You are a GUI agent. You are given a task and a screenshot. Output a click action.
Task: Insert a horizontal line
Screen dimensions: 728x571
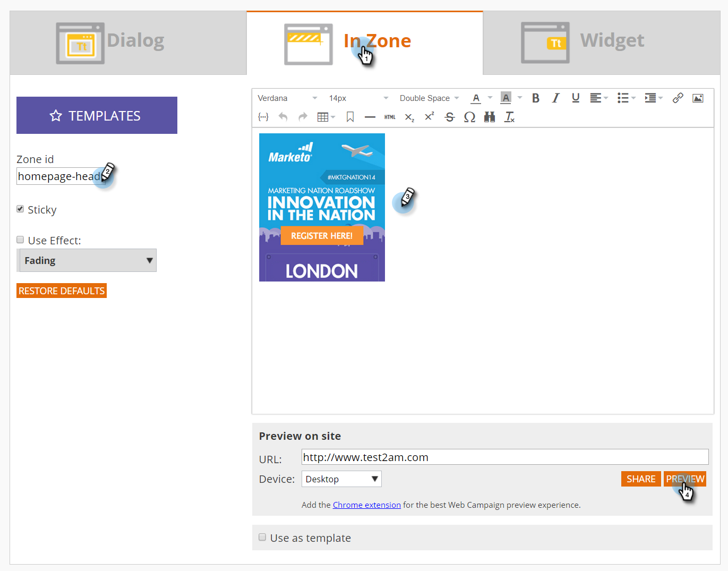pyautogui.click(x=370, y=117)
